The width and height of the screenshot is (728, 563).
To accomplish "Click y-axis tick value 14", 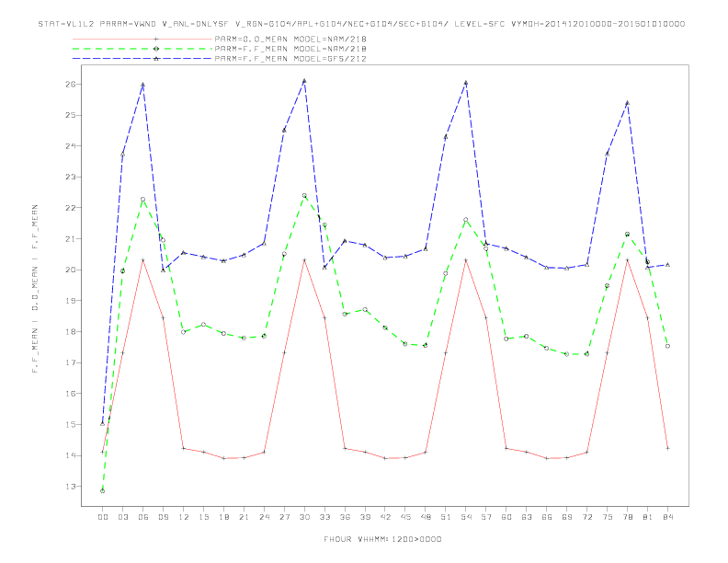I will pyautogui.click(x=71, y=455).
